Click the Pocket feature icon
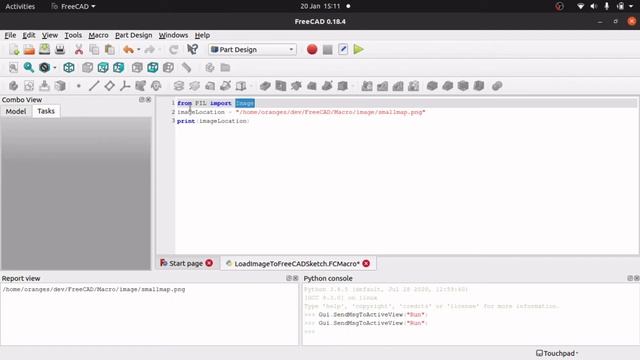The height and width of the screenshot is (360, 640). pyautogui.click(x=265, y=86)
